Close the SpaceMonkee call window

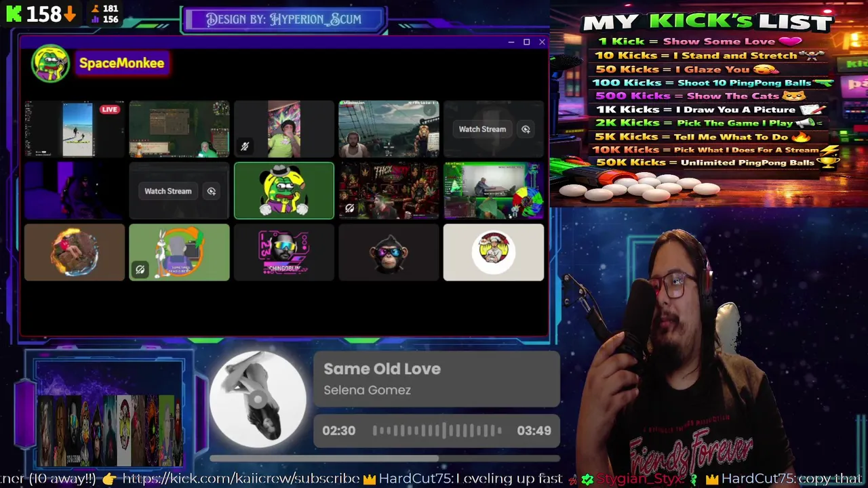point(542,42)
